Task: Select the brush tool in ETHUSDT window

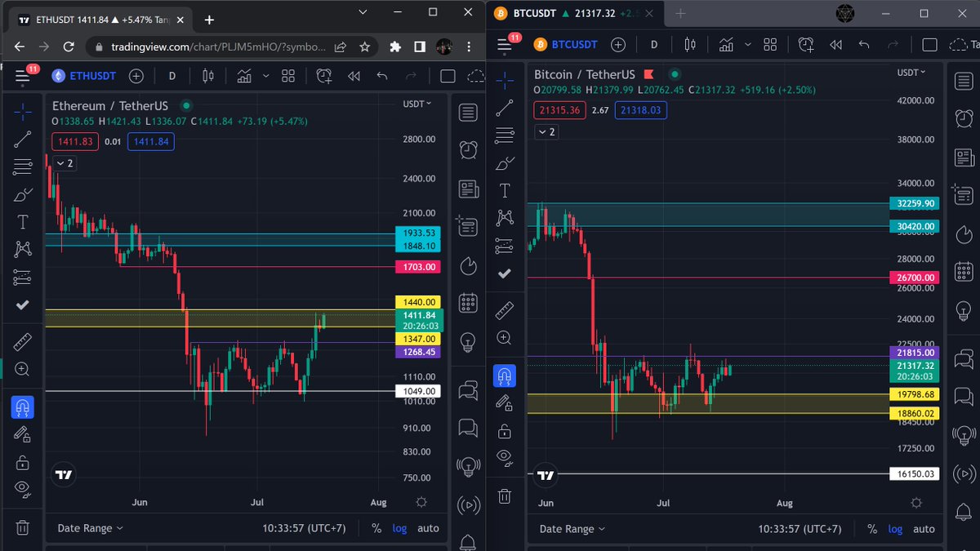Action: click(23, 195)
